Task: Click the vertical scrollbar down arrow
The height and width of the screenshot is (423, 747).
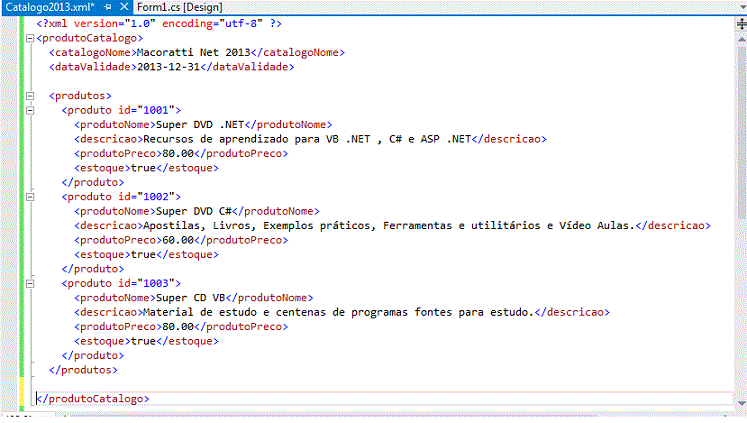Action: pyautogui.click(x=741, y=403)
